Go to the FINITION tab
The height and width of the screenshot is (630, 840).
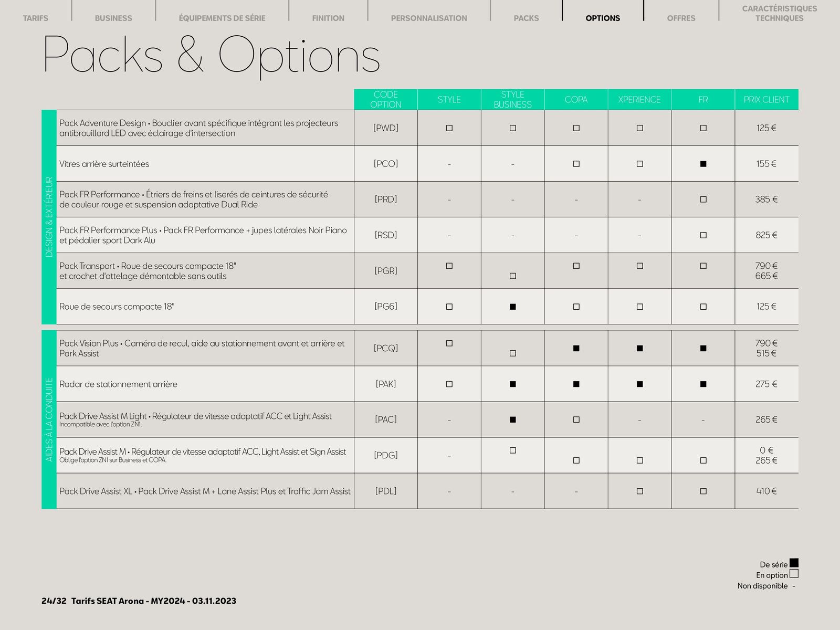coord(328,18)
